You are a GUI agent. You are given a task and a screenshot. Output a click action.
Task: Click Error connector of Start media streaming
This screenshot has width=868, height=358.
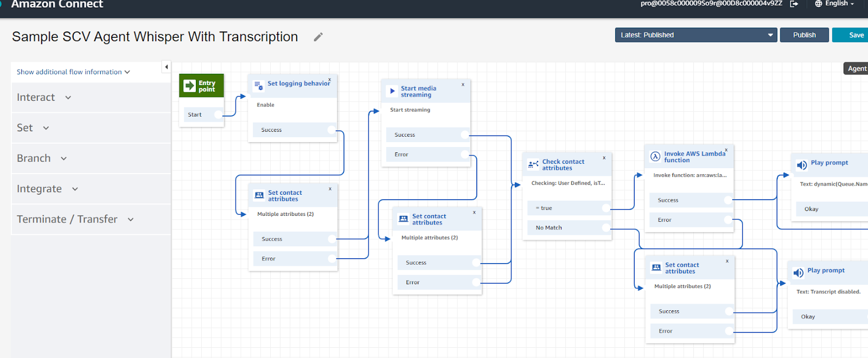465,155
